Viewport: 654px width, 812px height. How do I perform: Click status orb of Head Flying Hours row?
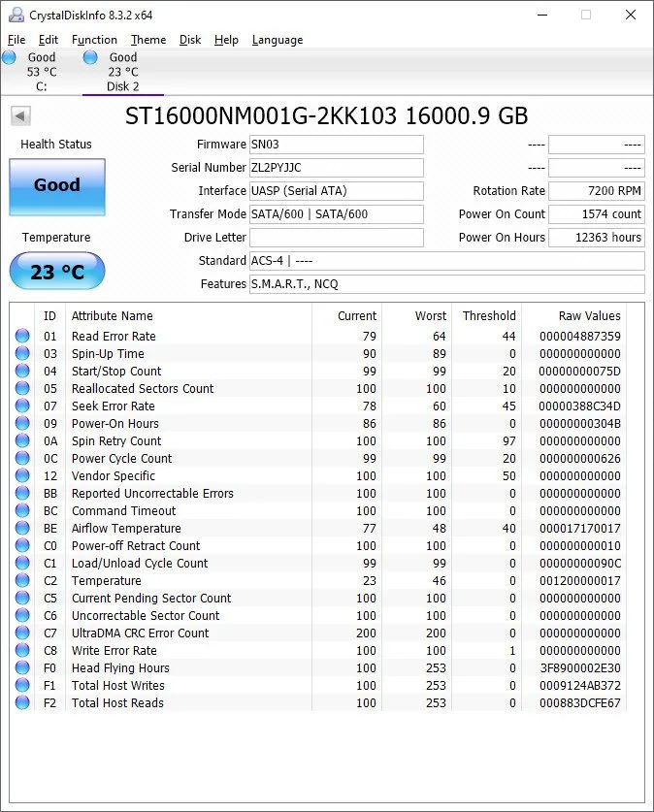[22, 667]
